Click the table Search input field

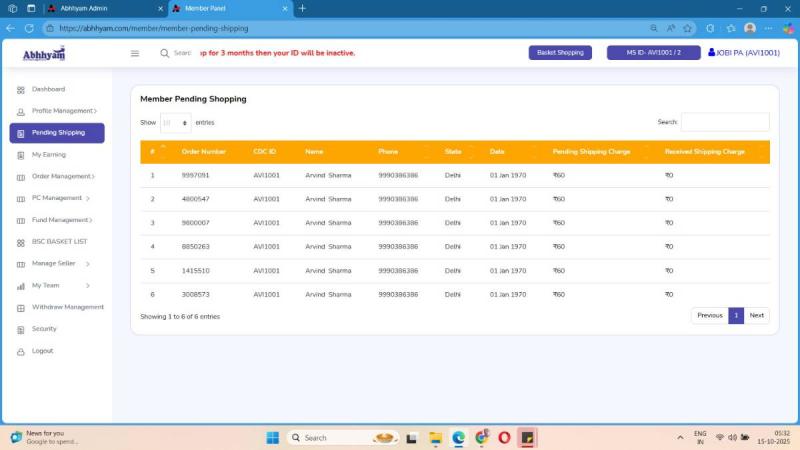[725, 122]
